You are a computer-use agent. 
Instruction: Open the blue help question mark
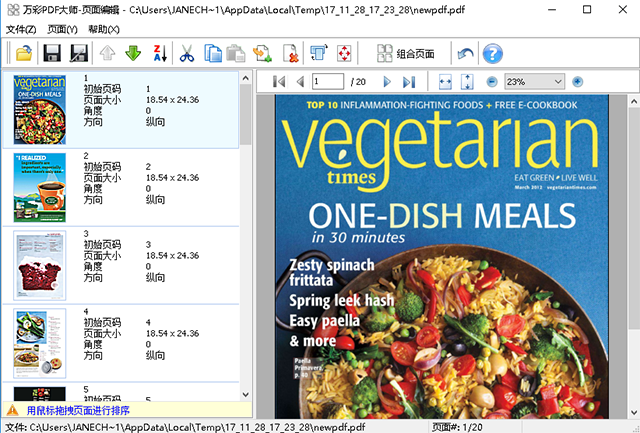492,53
